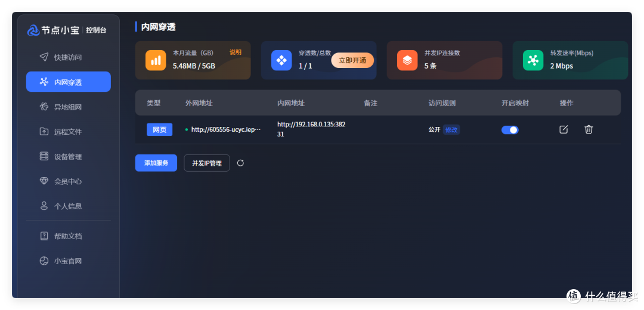The height and width of the screenshot is (310, 644).
Task: Click the 小宝官网 globe icon
Action: coord(44,261)
